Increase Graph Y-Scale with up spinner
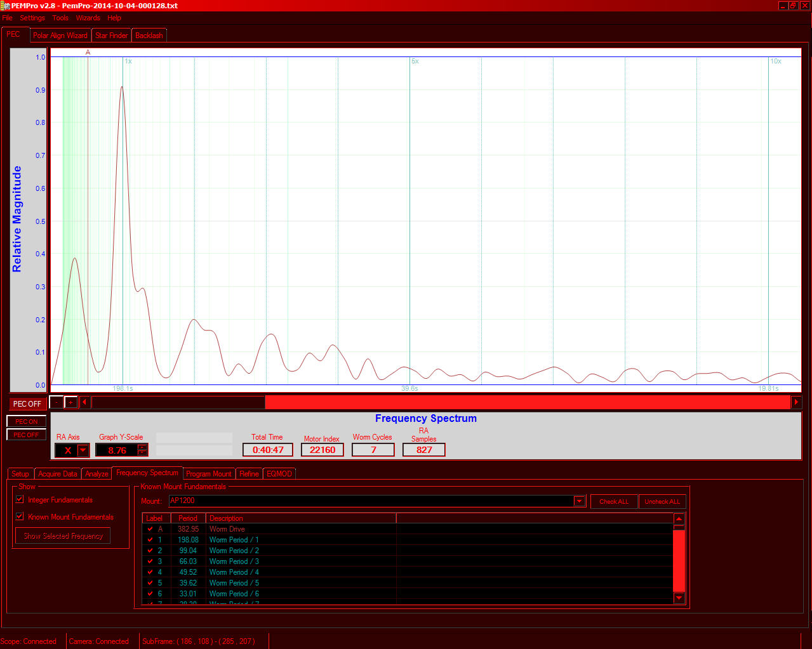 [x=142, y=447]
